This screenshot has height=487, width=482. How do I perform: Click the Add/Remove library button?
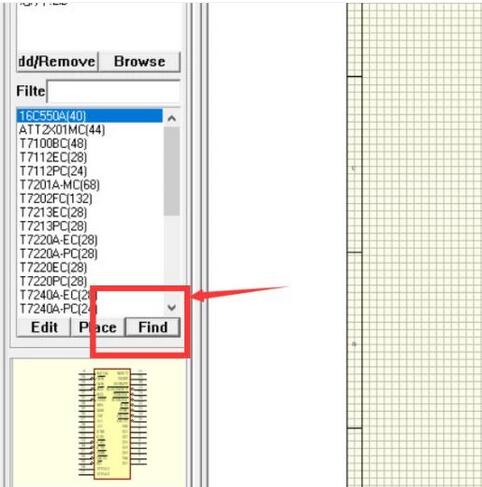tap(57, 62)
